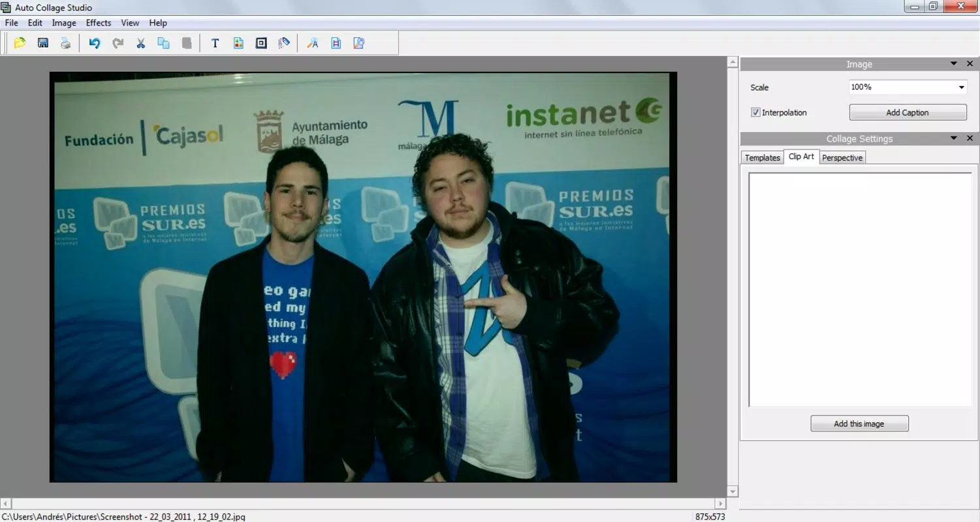980x522 pixels.
Task: Click the black square frame icon
Action: coord(261,43)
